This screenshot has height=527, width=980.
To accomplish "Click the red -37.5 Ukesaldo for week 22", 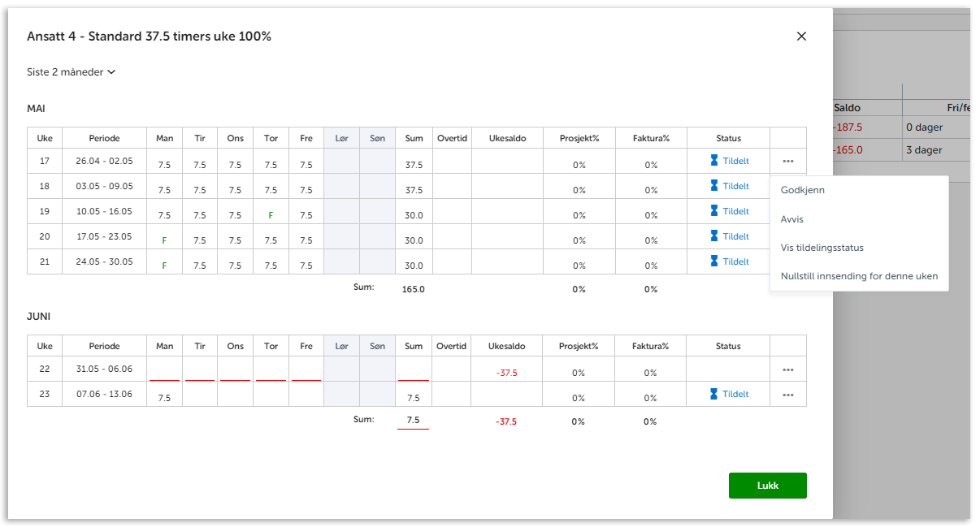I will pyautogui.click(x=507, y=373).
